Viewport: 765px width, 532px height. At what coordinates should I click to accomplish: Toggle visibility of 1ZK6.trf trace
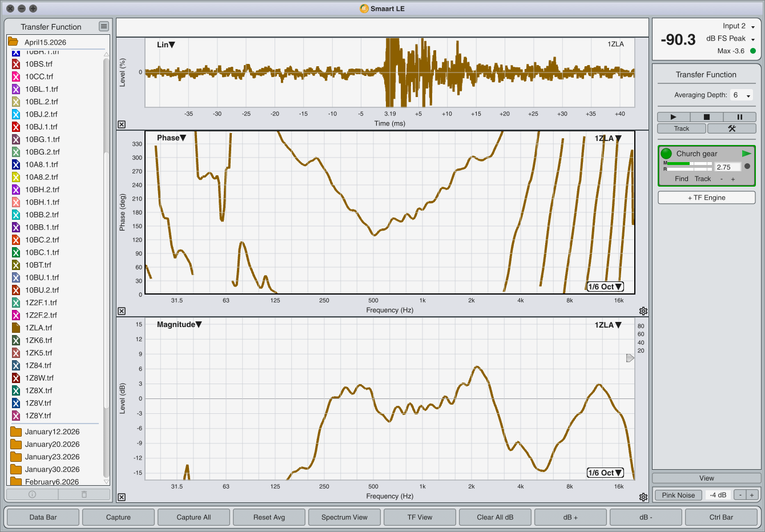[x=16, y=340]
